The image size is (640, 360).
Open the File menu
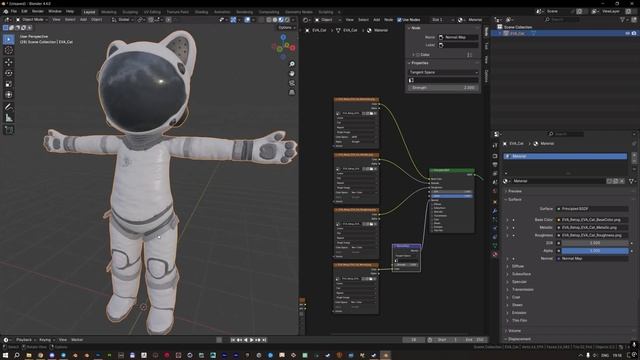[14, 11]
